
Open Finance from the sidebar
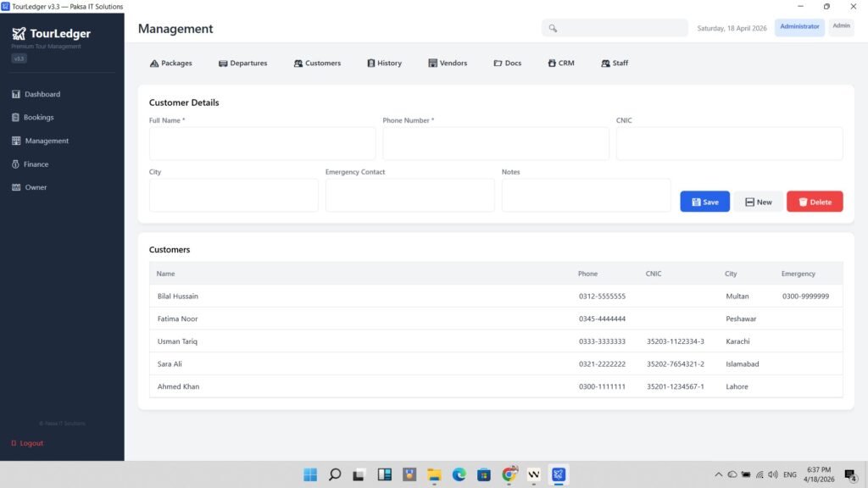[36, 164]
